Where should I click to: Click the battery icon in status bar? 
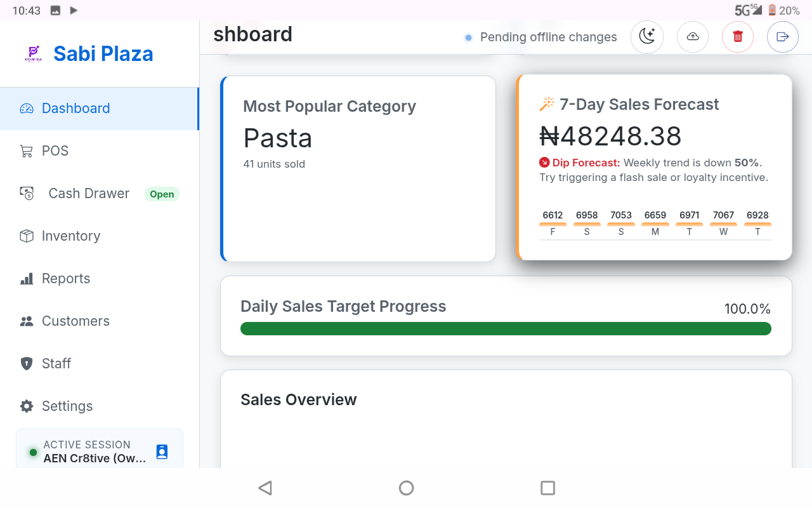(772, 10)
